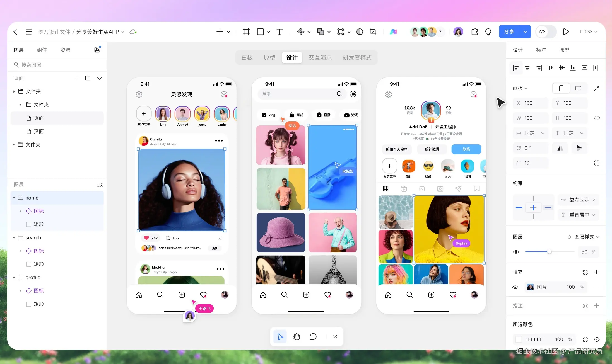Screen dimensions: 612x364
Task: Click the flip horizontal icon
Action: click(560, 148)
